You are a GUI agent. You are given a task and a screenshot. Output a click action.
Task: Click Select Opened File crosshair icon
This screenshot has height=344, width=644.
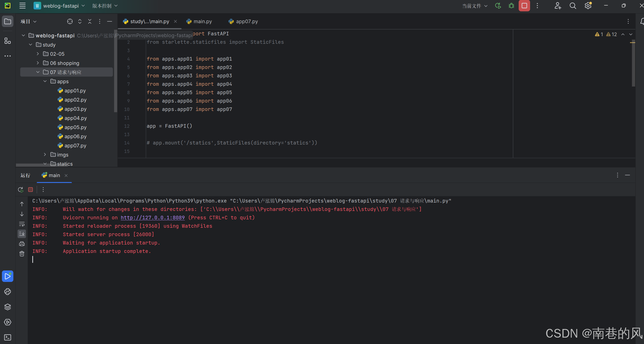click(x=70, y=22)
